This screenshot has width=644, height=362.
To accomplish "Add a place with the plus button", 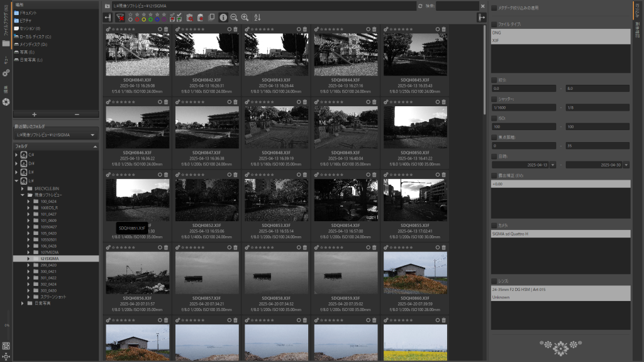I will pos(34,114).
